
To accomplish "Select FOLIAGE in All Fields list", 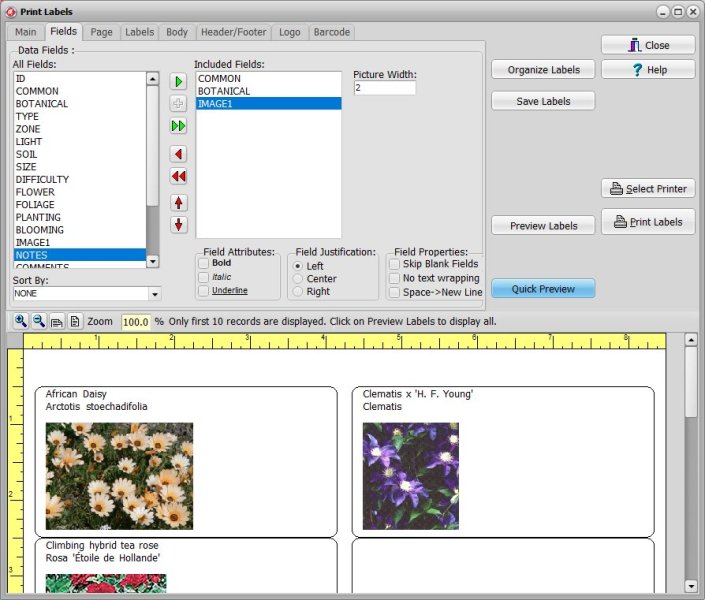I will tap(80, 205).
